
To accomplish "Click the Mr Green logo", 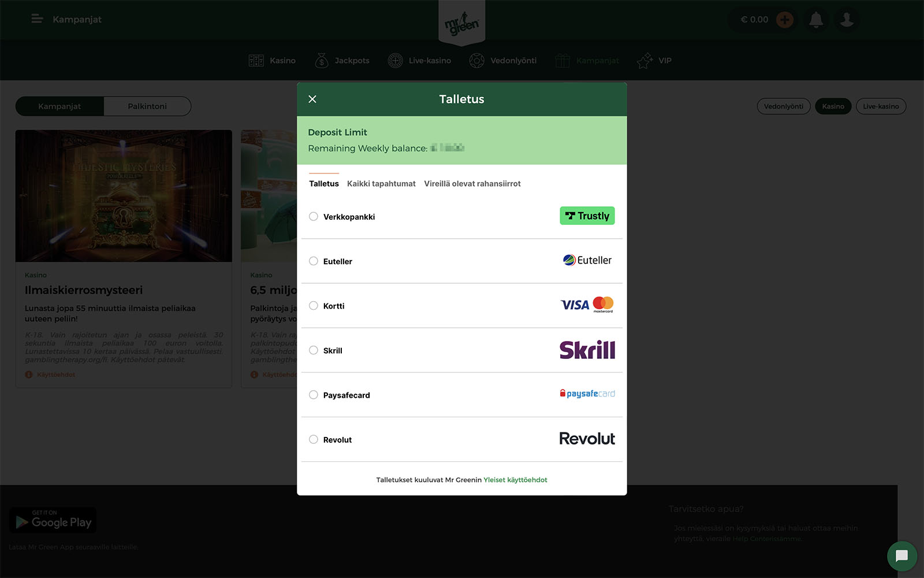I will pyautogui.click(x=461, y=24).
